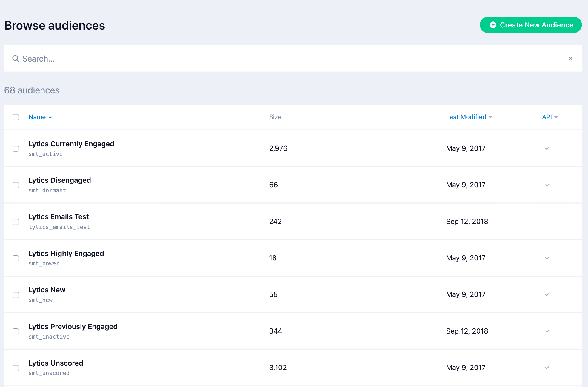Image resolution: width=588 pixels, height=387 pixels.
Task: Open the Lytics Previously Engaged audience
Action: point(73,327)
